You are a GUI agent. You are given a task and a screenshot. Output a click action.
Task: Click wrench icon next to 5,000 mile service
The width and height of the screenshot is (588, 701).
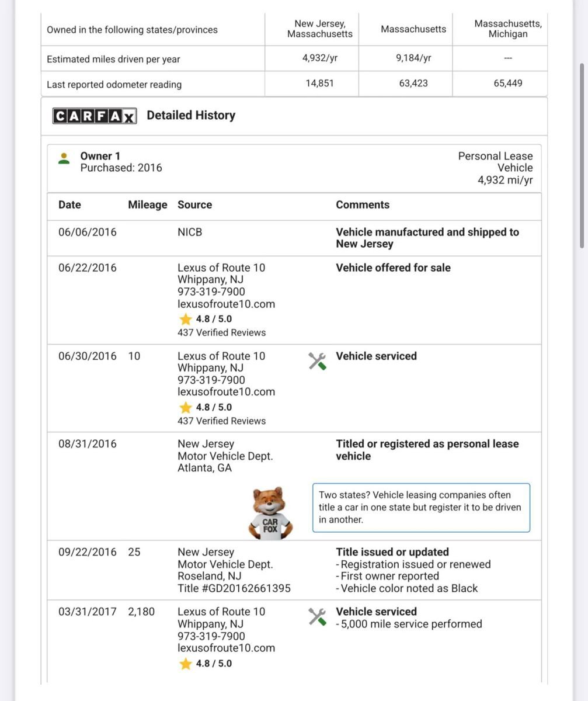coord(317,616)
